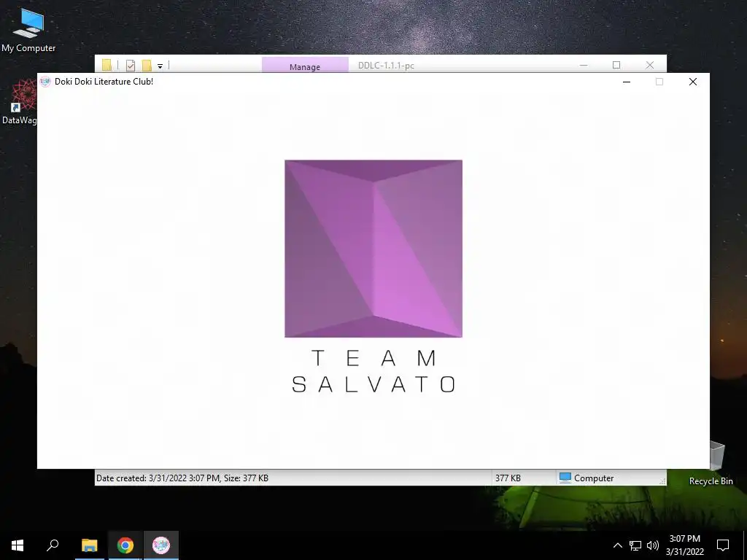This screenshot has height=560, width=747.
Task: Open the notification action center
Action: click(723, 545)
